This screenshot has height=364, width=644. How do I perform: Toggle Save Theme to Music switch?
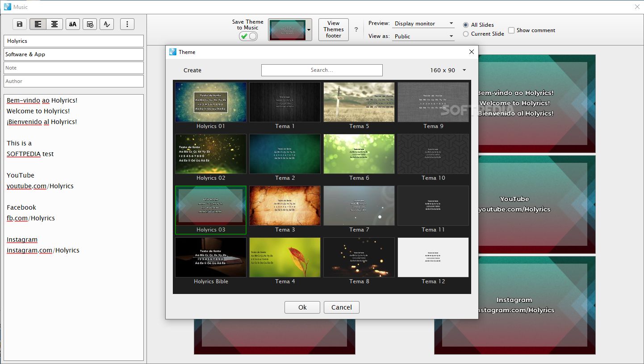pos(248,36)
